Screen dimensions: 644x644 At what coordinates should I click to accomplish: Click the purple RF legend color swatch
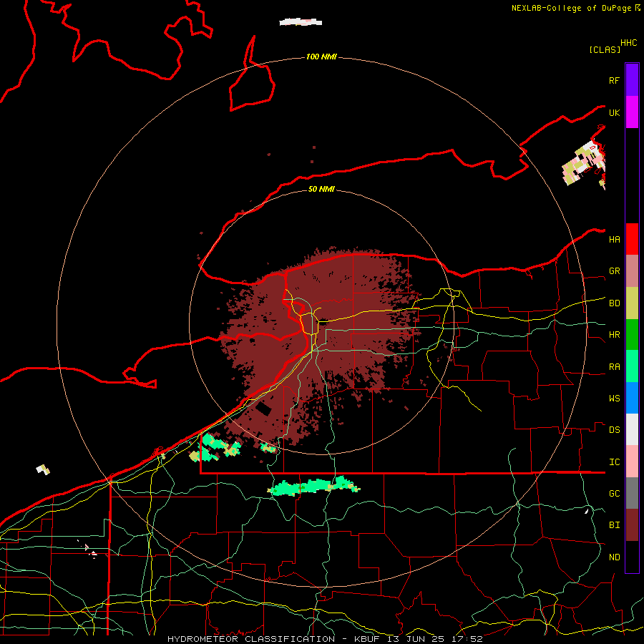click(632, 80)
